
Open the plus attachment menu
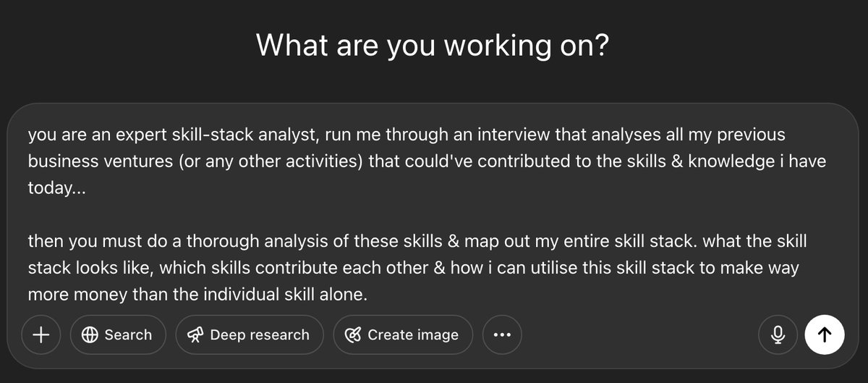point(41,334)
